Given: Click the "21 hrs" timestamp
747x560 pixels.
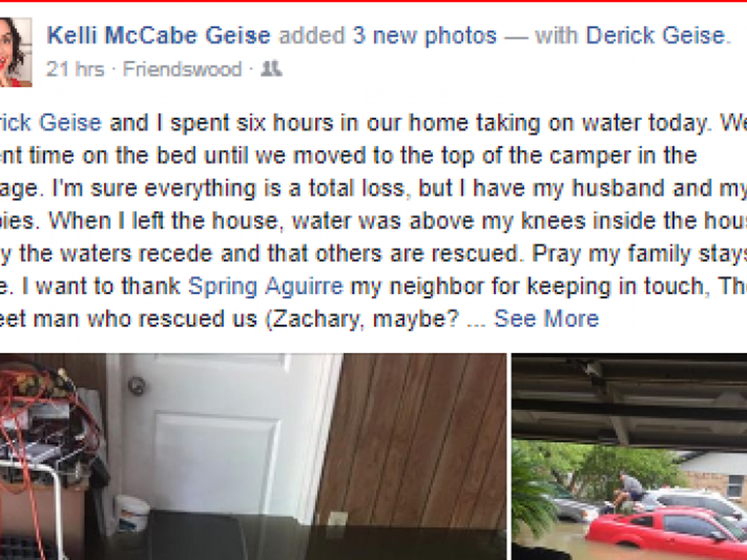Looking at the screenshot, I should click(75, 68).
